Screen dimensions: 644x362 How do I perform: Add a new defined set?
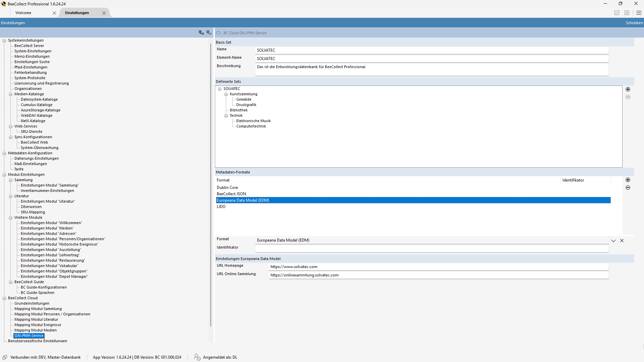[x=628, y=89]
